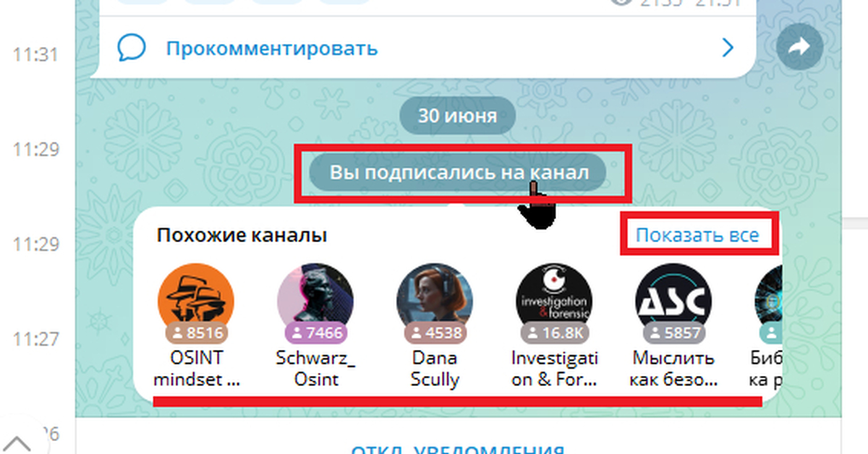The width and height of the screenshot is (868, 454).
Task: Click the Вы подписались на канал badge
Action: point(459,173)
